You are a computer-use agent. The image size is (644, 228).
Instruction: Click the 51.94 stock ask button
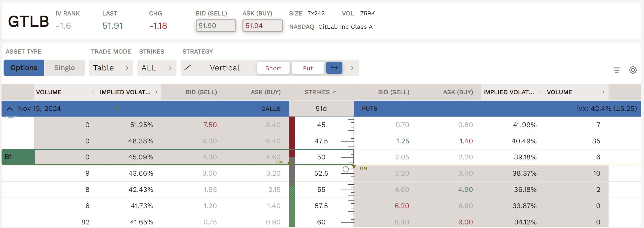pos(262,26)
